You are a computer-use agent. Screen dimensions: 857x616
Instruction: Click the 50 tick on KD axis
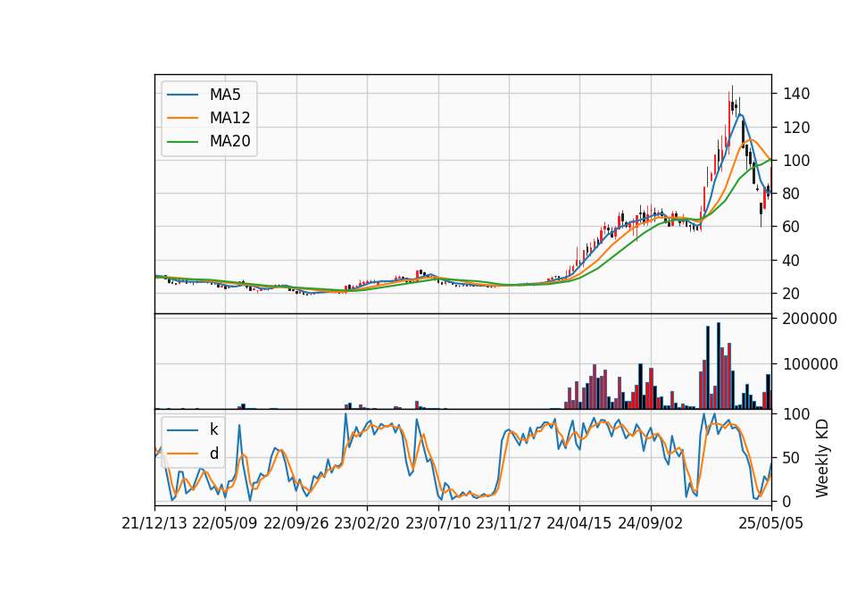pyautogui.click(x=792, y=457)
